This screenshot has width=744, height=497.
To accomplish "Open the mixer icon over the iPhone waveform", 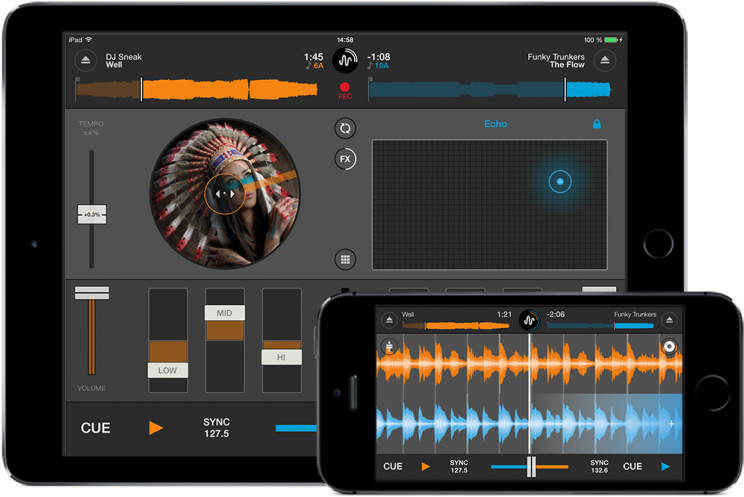I will (389, 347).
